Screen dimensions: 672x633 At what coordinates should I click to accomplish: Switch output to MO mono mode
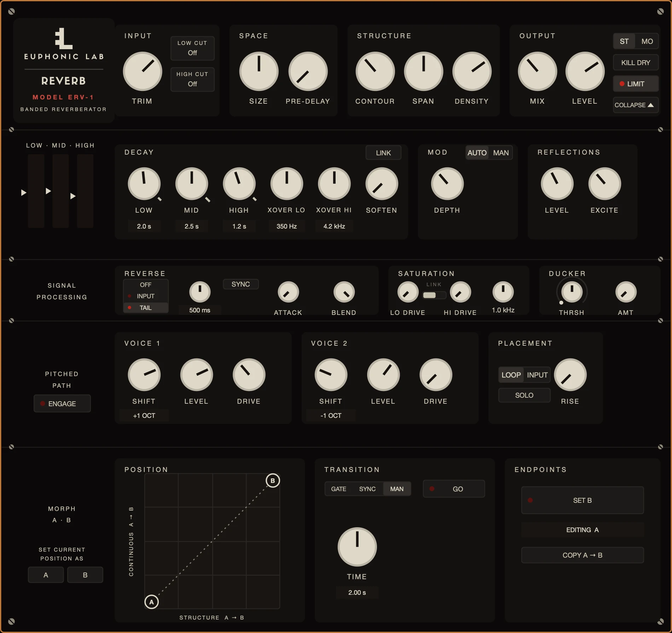pyautogui.click(x=647, y=41)
